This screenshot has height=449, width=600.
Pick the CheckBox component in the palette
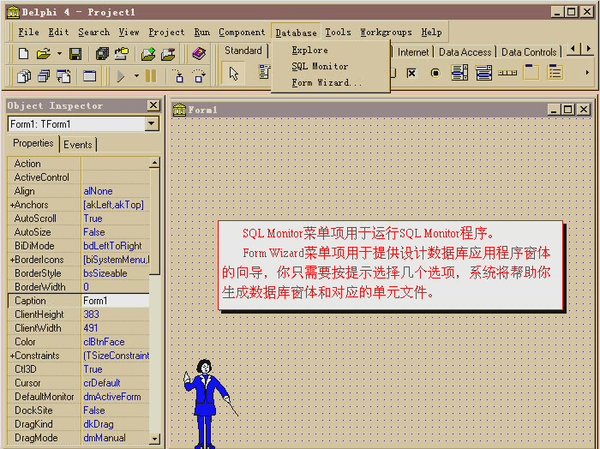[411, 73]
